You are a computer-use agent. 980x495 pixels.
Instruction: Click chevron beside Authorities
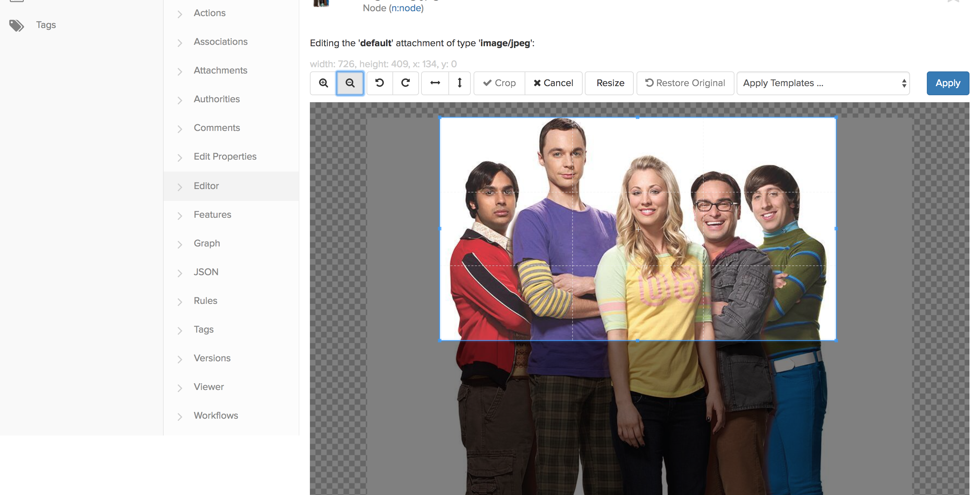point(180,100)
